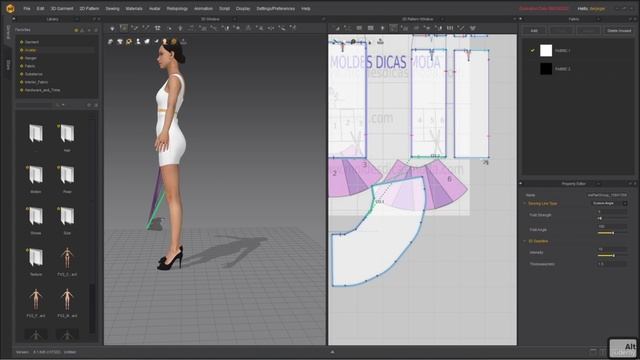Open the 2D Pattern menu

click(89, 9)
